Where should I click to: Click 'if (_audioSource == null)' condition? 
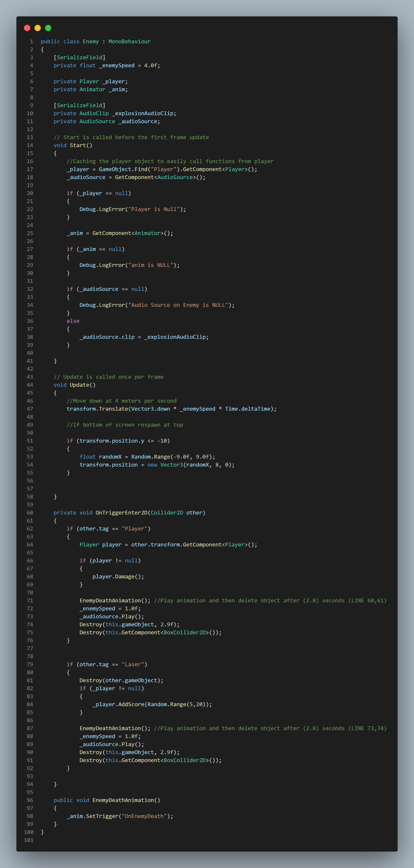(x=107, y=289)
